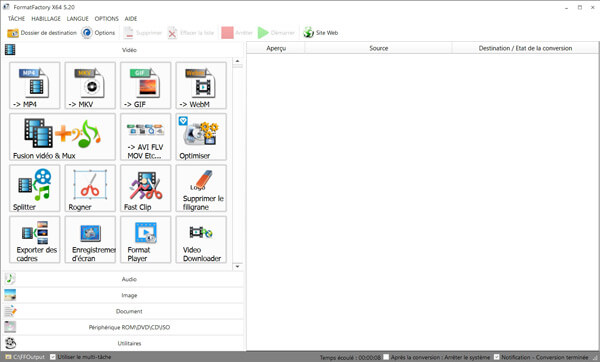Select the -> MP4 conversion tile
The image size is (600, 362).
[35, 86]
